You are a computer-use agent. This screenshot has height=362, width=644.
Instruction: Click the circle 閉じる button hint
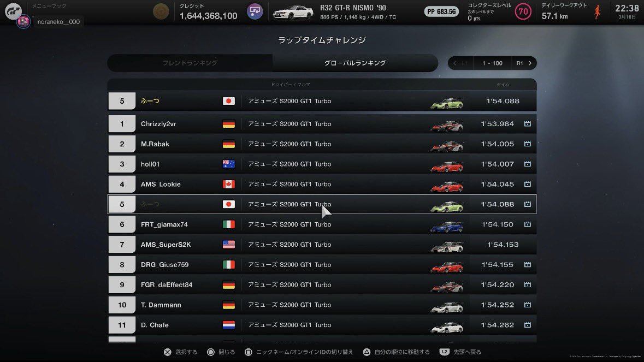221,352
